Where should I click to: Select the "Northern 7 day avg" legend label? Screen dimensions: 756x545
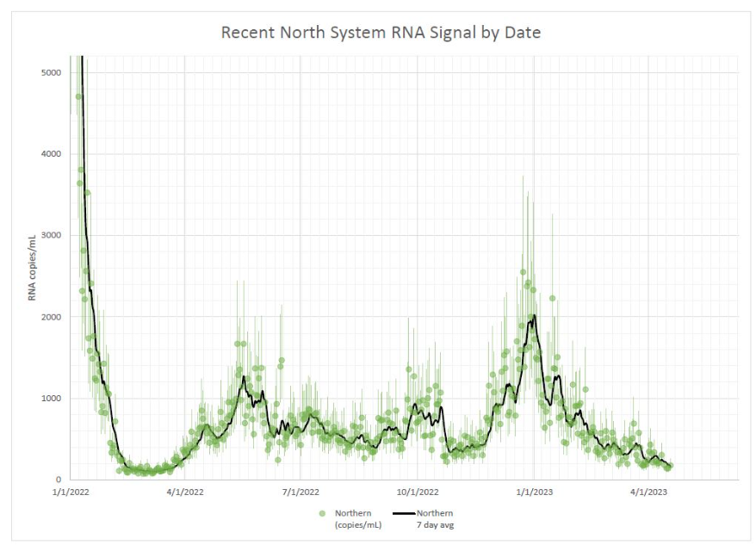coord(436,518)
